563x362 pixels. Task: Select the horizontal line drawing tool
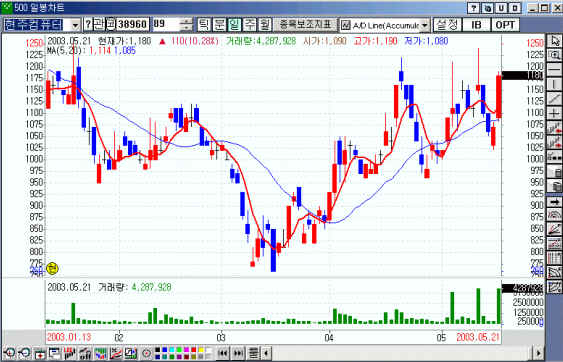pyautogui.click(x=554, y=69)
